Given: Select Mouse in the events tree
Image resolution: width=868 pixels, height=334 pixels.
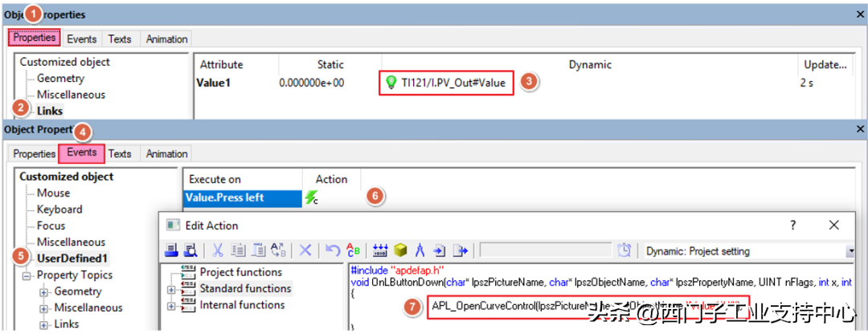Looking at the screenshot, I should click(x=53, y=193).
